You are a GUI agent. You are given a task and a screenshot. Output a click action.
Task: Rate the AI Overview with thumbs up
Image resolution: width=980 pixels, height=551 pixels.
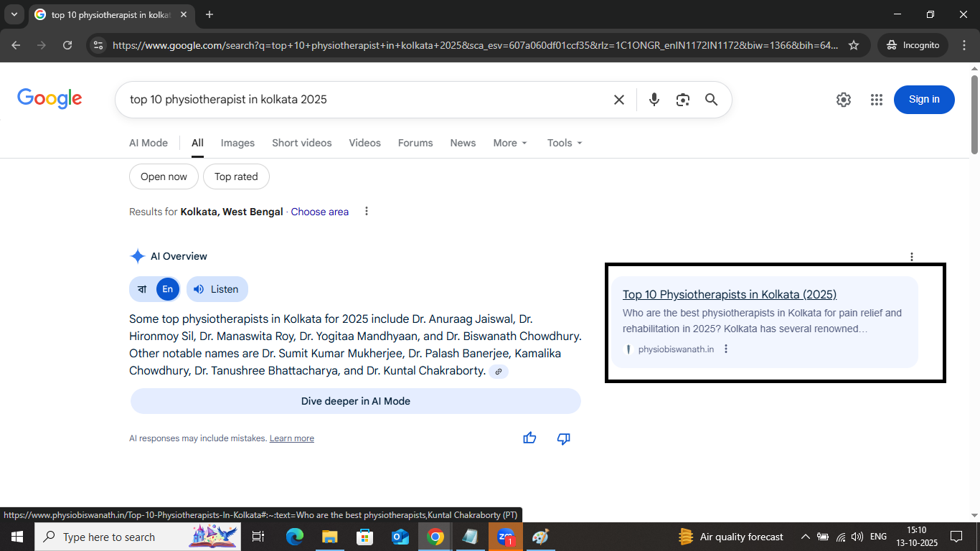coord(529,438)
